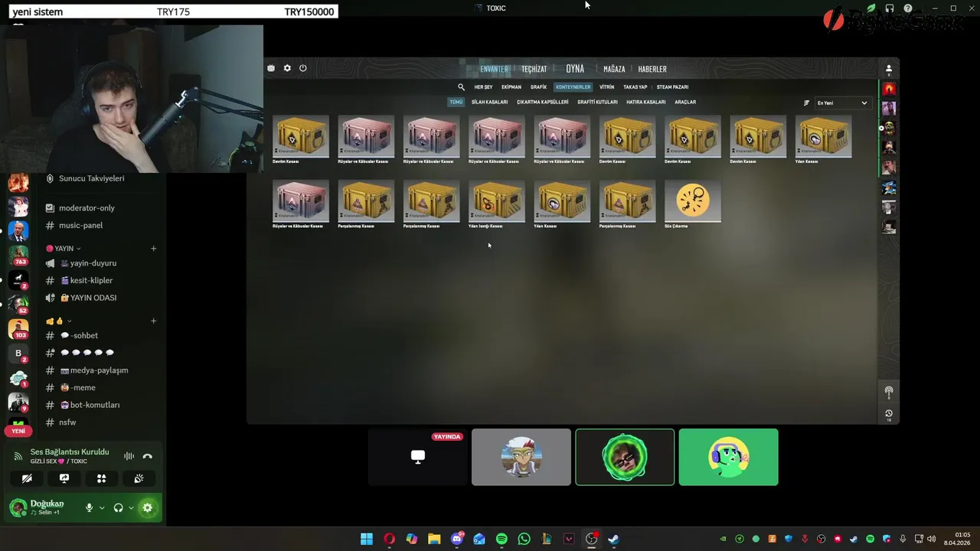This screenshot has width=980, height=551.
Task: Click the sort order icon beside En Yeni
Action: [806, 103]
